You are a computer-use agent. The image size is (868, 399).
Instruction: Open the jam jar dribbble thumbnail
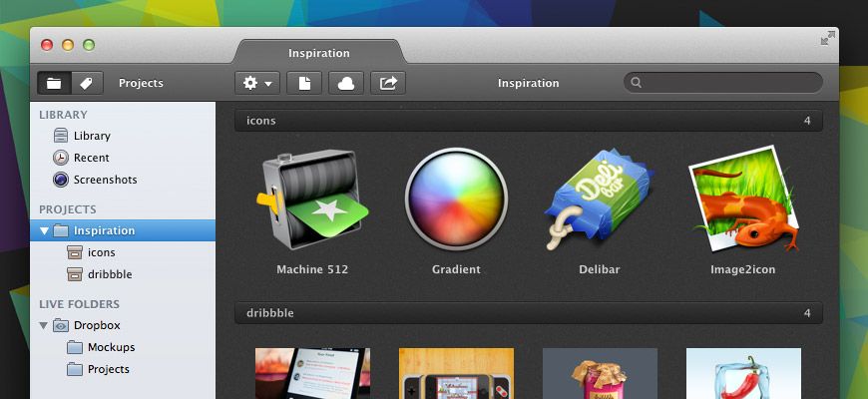point(600,373)
